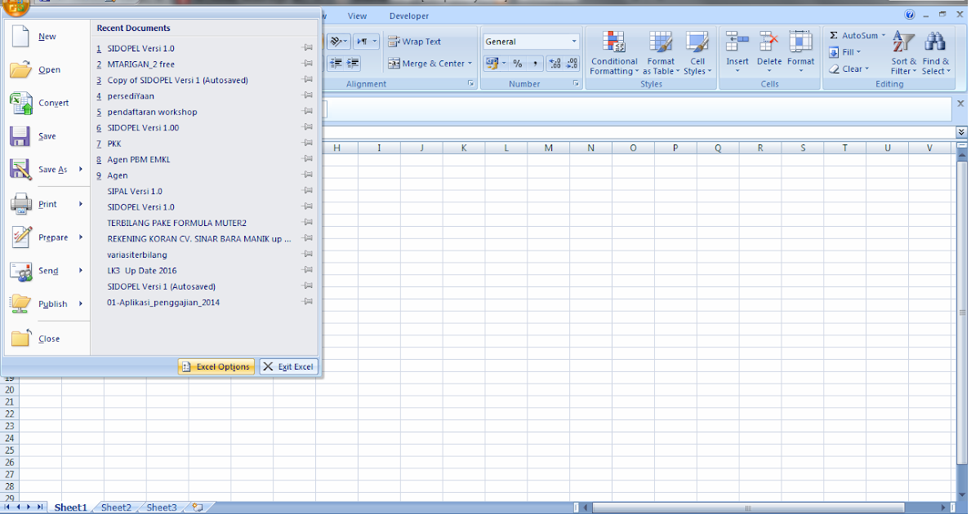Toggle Wrap Text for the selection
This screenshot has height=514, width=980.
click(x=413, y=41)
